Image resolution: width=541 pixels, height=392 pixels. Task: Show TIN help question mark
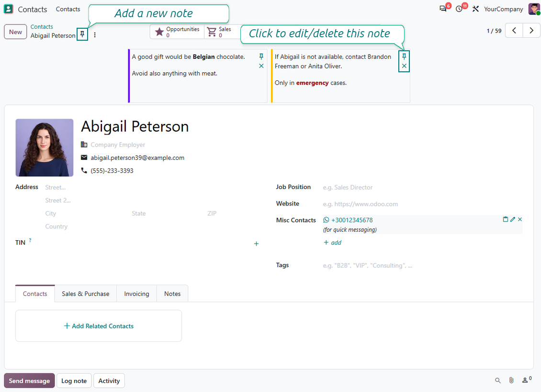pyautogui.click(x=30, y=240)
